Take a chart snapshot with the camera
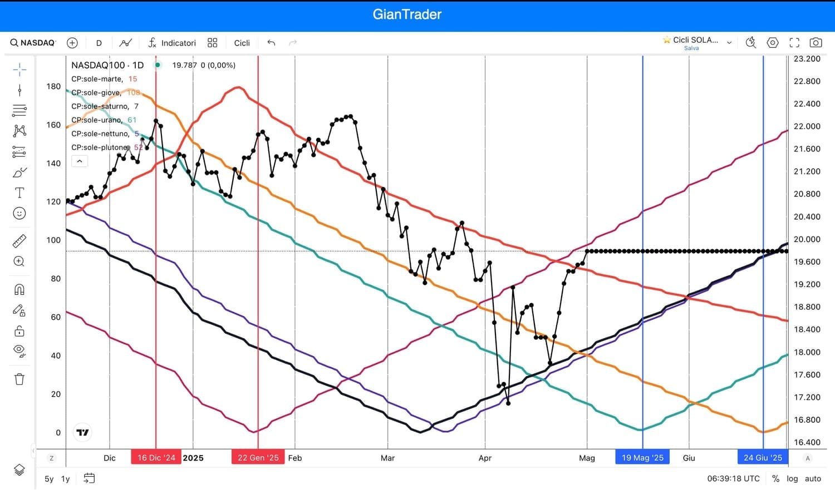This screenshot has width=835, height=504. [x=816, y=43]
